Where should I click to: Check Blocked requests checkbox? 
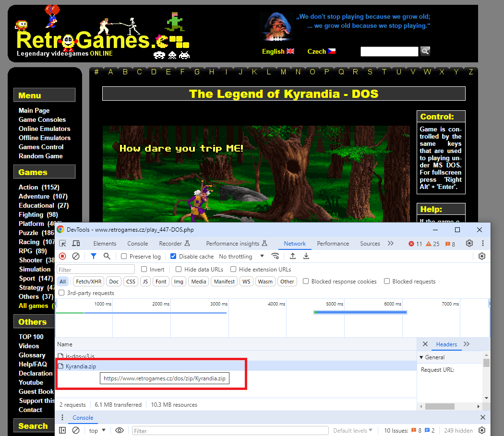coord(387,281)
